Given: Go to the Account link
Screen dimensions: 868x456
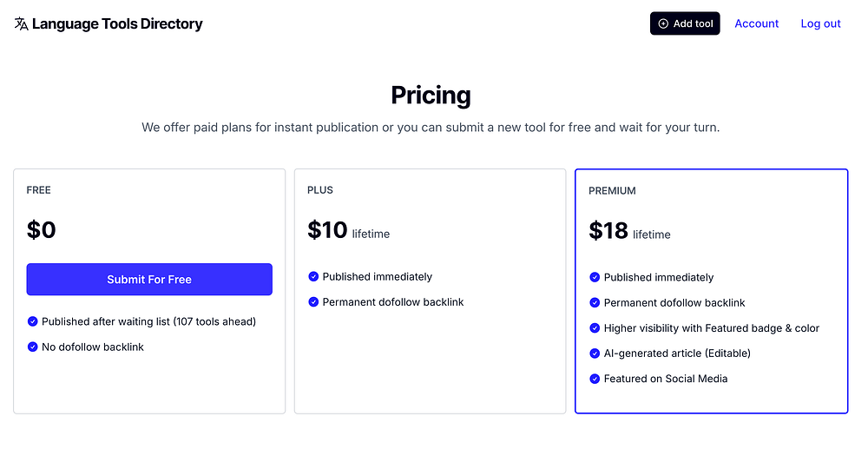Looking at the screenshot, I should [756, 23].
